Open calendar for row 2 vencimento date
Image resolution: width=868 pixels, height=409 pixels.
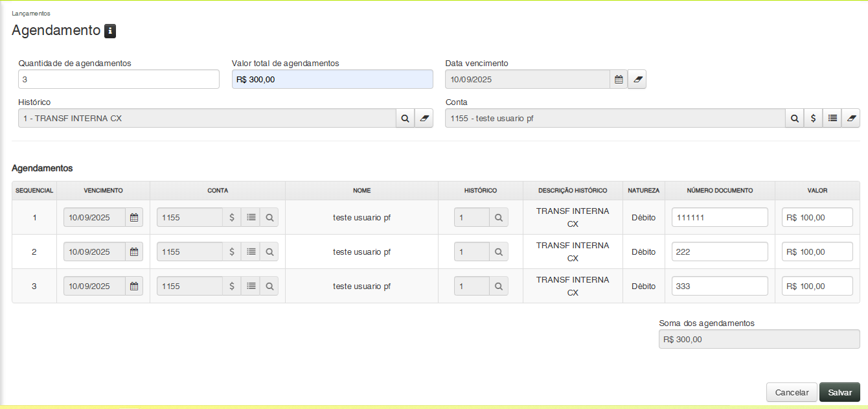point(134,252)
